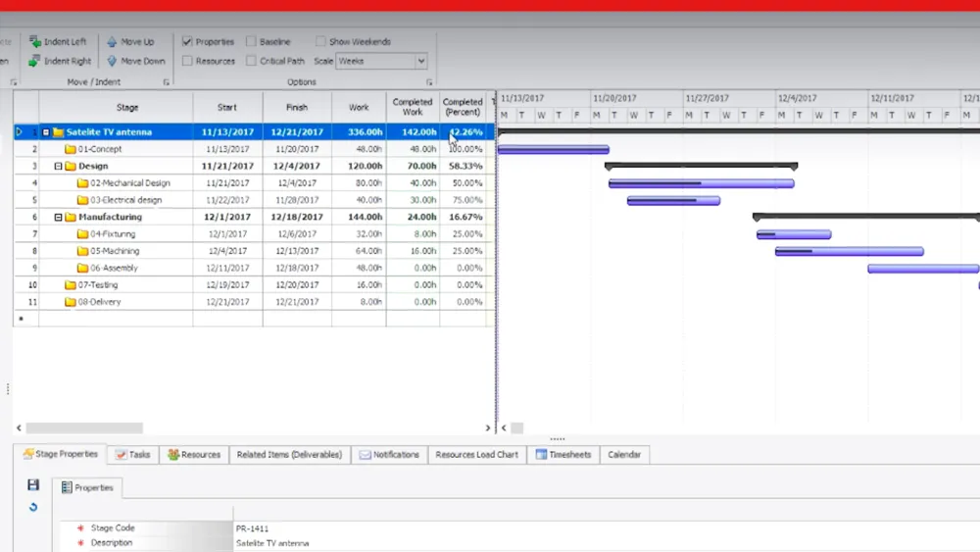This screenshot has width=980, height=552.
Task: Sort by the Stage column header
Action: (x=116, y=107)
